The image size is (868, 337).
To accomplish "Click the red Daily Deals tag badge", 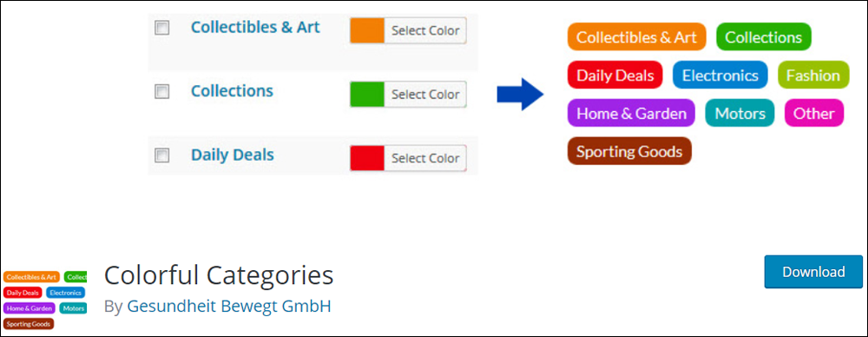I will click(615, 76).
